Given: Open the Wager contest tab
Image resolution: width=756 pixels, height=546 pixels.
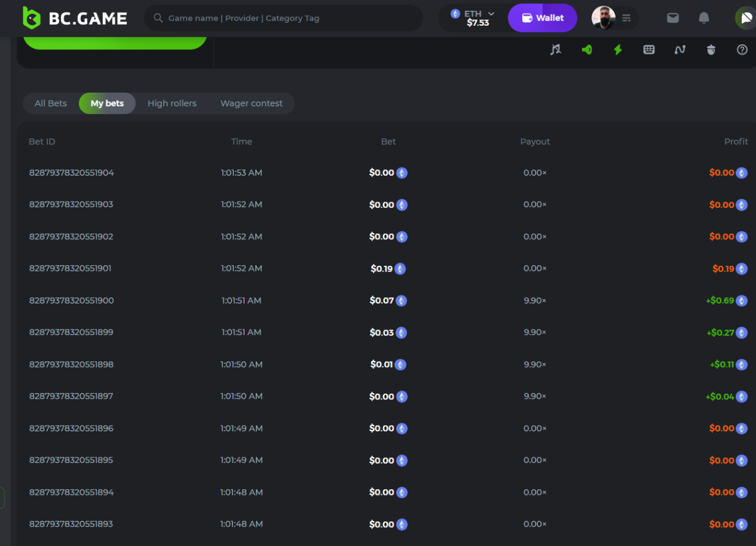Looking at the screenshot, I should point(251,103).
